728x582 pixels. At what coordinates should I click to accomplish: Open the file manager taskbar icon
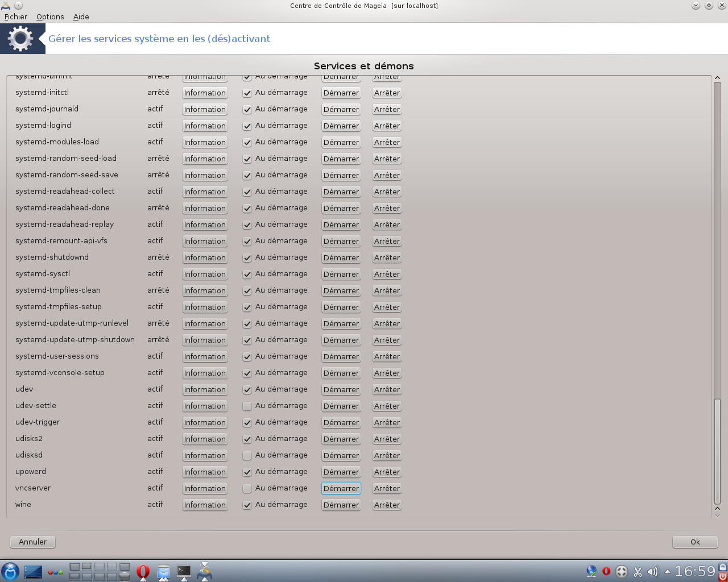(x=163, y=572)
